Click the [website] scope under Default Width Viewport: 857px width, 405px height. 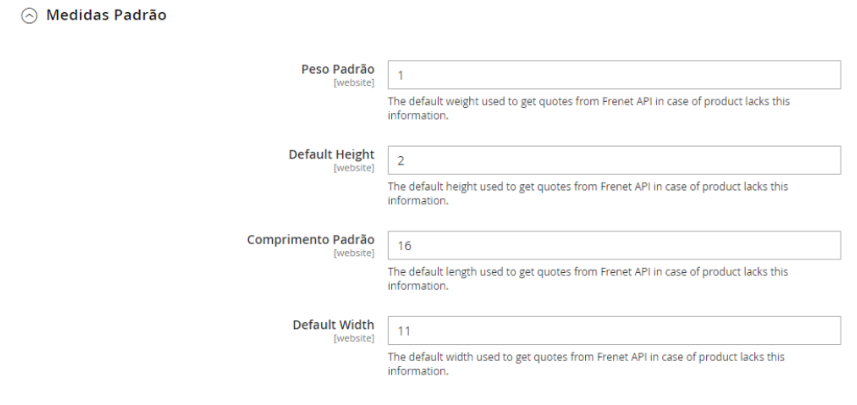(354, 337)
